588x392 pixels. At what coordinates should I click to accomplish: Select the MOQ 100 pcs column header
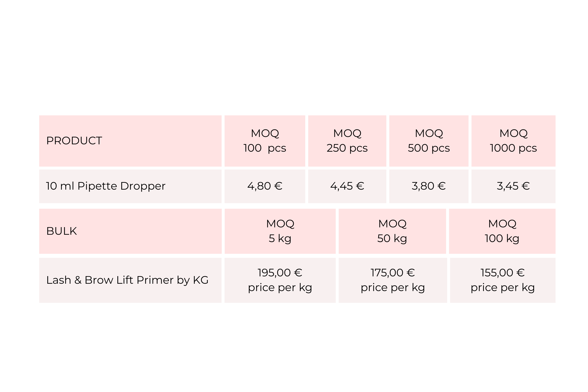click(x=265, y=141)
